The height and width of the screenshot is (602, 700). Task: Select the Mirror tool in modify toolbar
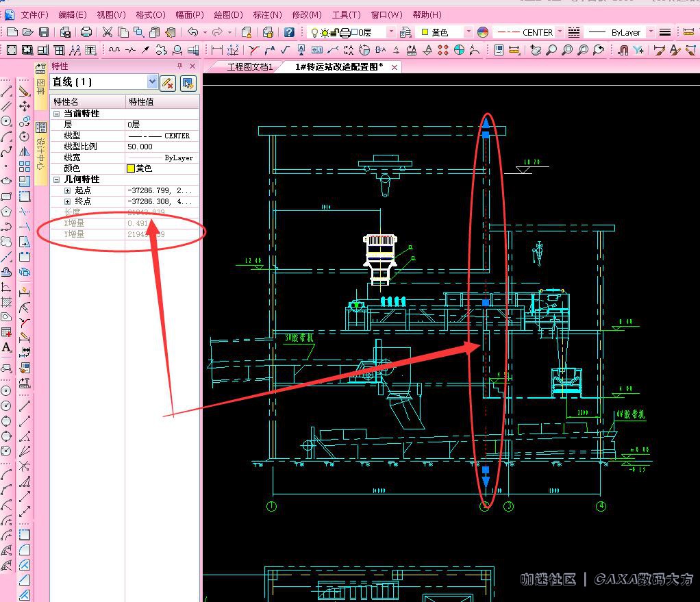[x=25, y=151]
